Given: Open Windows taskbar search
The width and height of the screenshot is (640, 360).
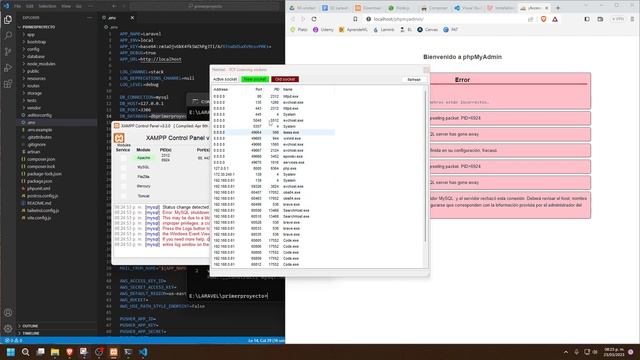Looking at the screenshot, I should 25,352.
